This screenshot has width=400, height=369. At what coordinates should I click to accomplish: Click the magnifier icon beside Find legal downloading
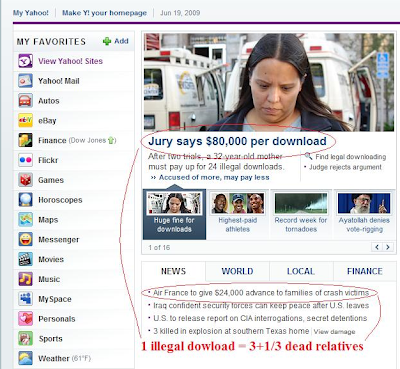coord(309,156)
